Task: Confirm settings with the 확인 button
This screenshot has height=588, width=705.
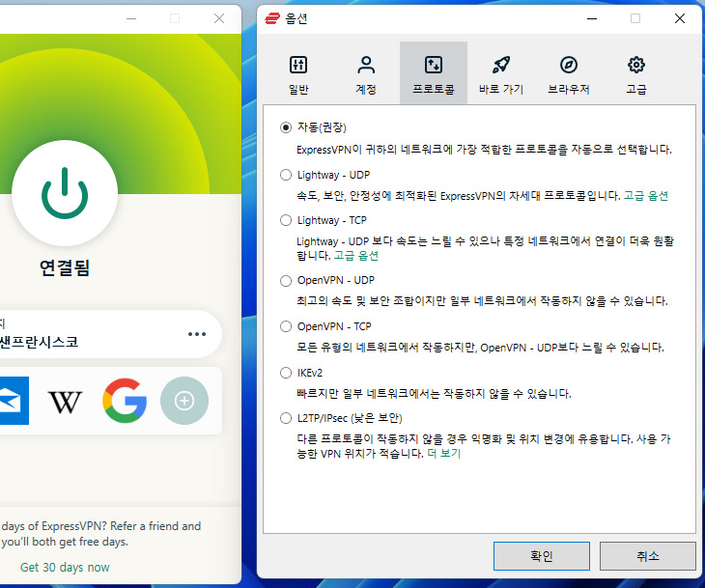Action: [x=542, y=556]
